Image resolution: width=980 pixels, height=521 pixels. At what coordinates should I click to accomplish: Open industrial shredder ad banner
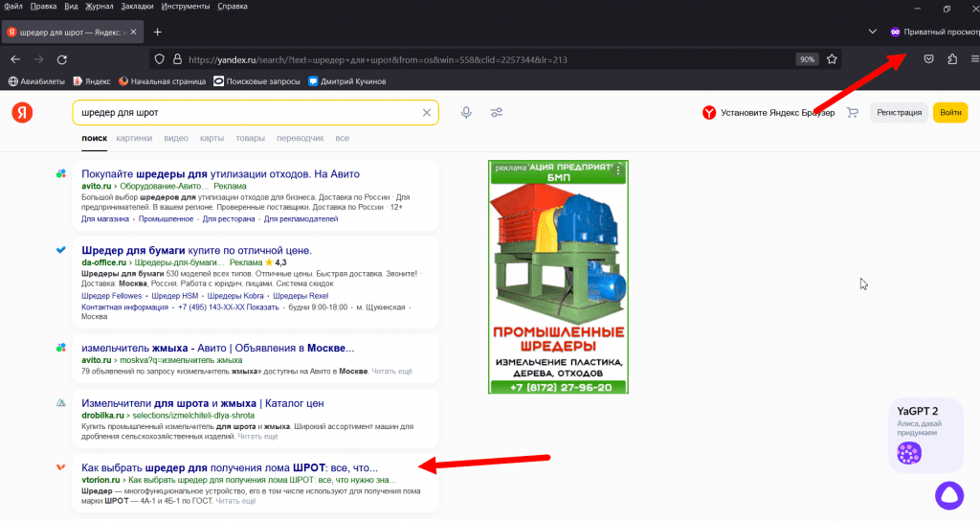558,277
